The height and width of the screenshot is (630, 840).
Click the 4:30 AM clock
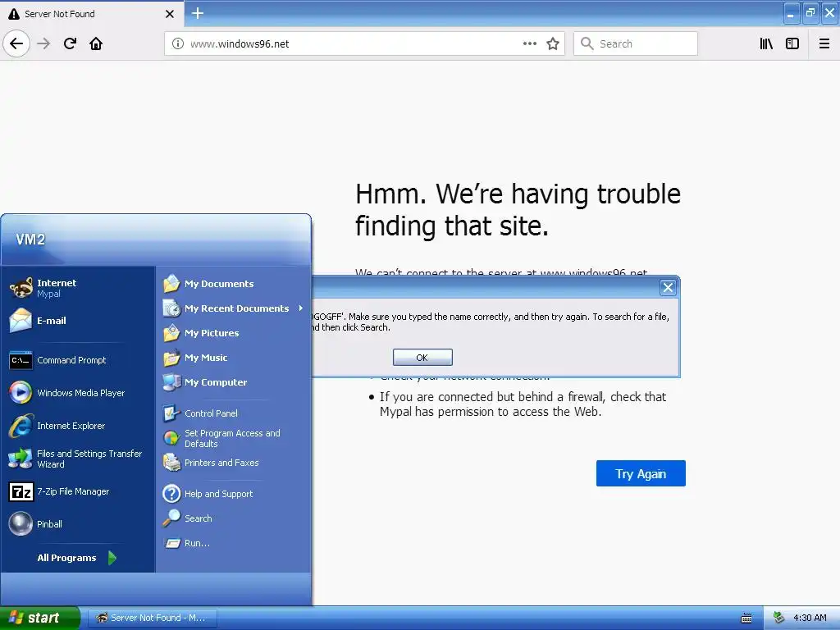coord(810,618)
